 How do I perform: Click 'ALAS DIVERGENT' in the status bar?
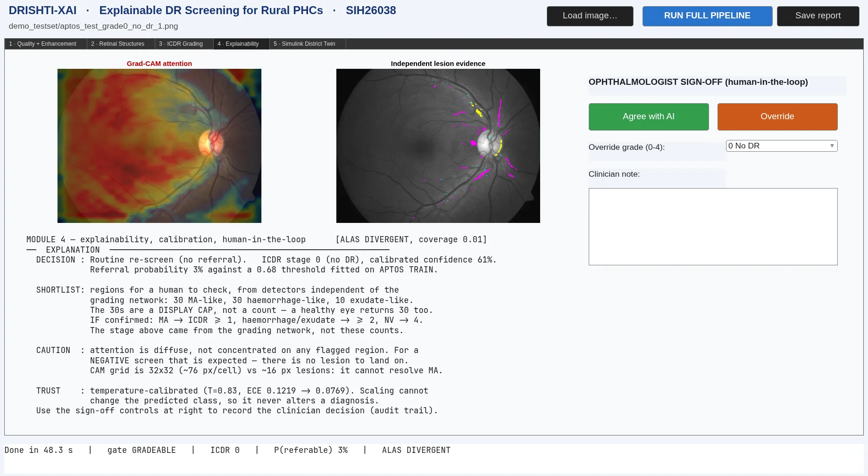pos(416,450)
